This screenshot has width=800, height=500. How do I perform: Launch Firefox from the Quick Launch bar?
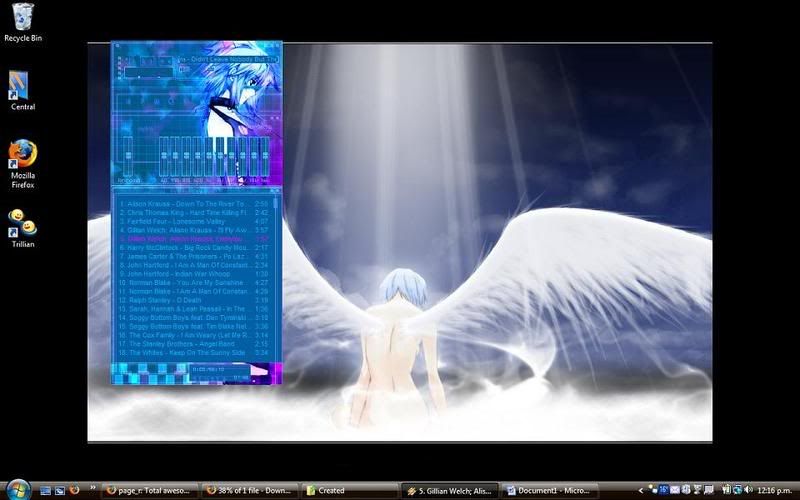point(74,490)
